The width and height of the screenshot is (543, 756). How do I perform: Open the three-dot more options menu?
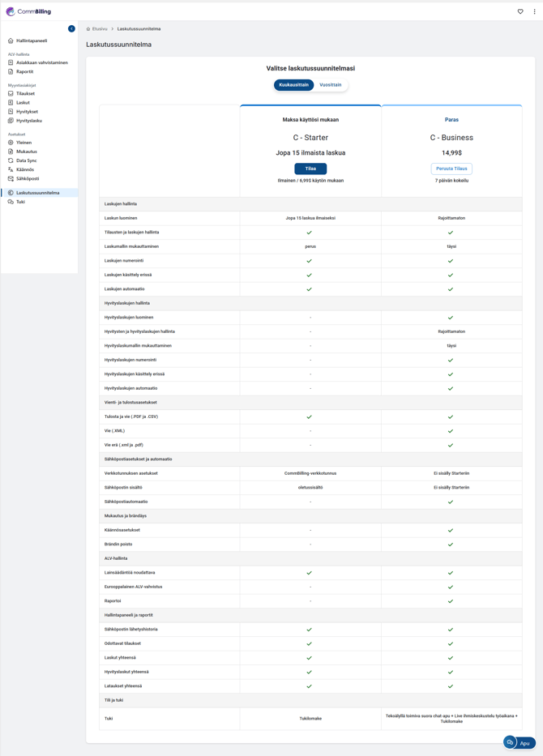point(534,11)
